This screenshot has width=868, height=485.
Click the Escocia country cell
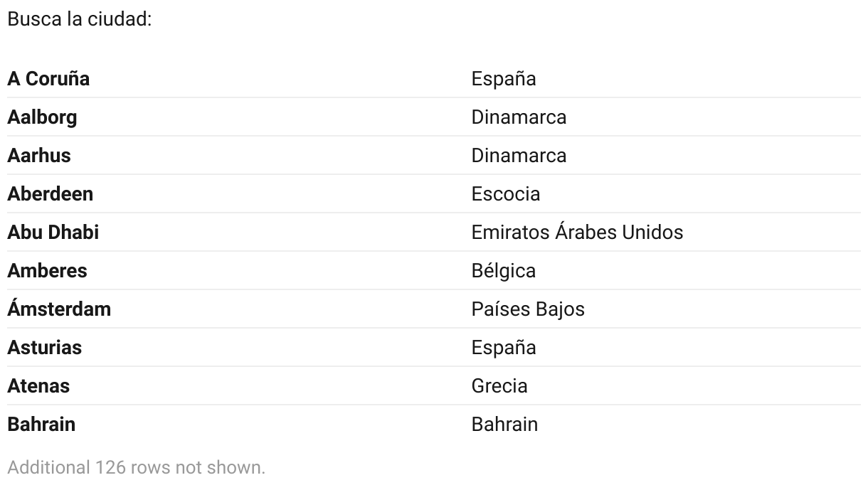[505, 193]
